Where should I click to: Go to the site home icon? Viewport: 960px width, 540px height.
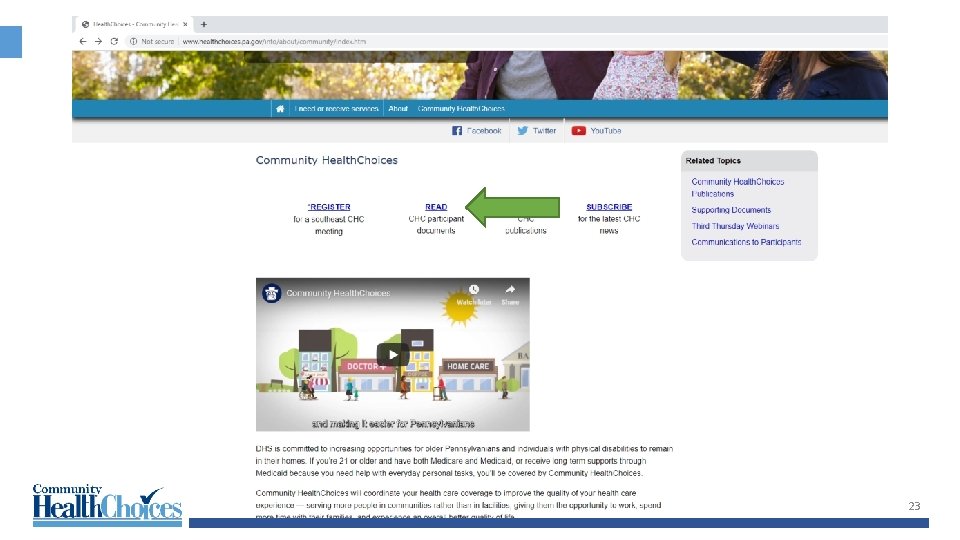pos(280,108)
